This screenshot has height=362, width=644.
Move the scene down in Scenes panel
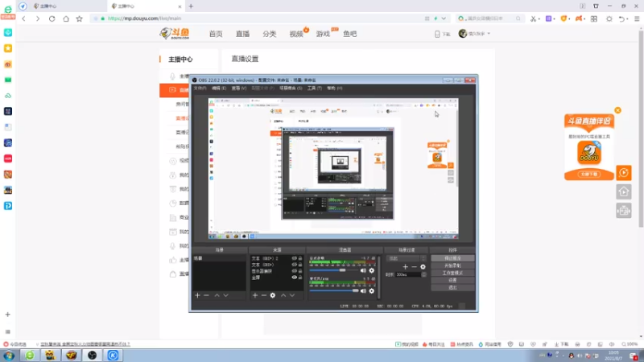click(226, 295)
